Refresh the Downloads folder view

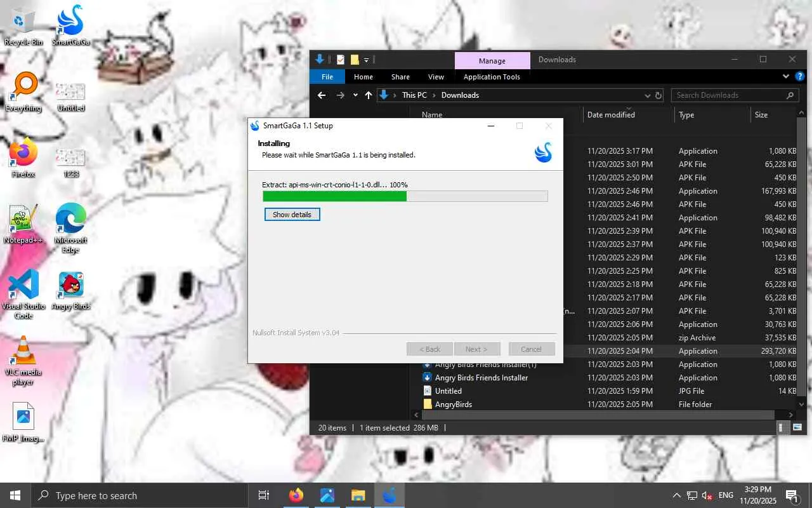tap(658, 95)
